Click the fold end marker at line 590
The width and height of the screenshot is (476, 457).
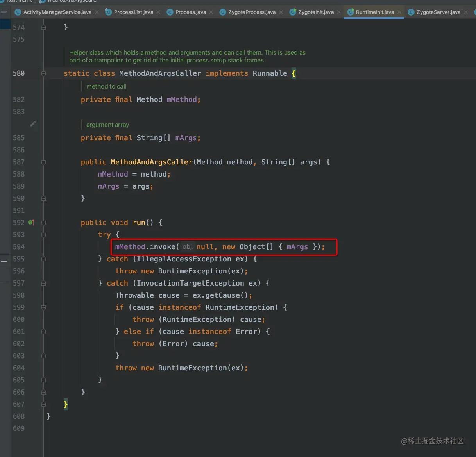(x=43, y=198)
